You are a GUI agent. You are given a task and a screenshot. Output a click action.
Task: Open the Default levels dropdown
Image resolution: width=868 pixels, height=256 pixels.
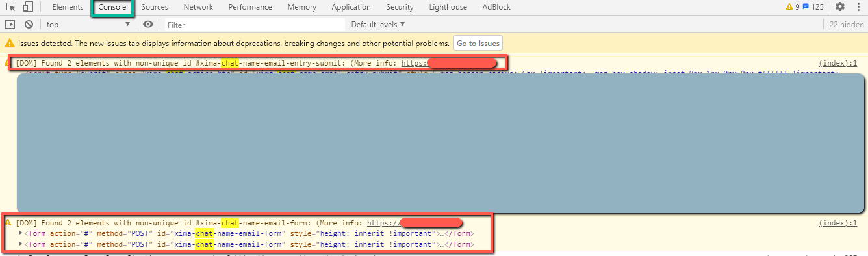pos(378,24)
